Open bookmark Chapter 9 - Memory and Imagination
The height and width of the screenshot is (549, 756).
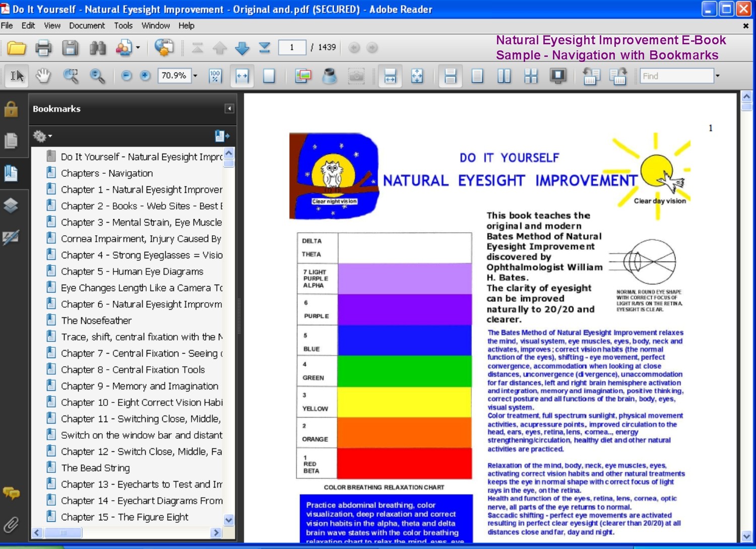tap(140, 386)
